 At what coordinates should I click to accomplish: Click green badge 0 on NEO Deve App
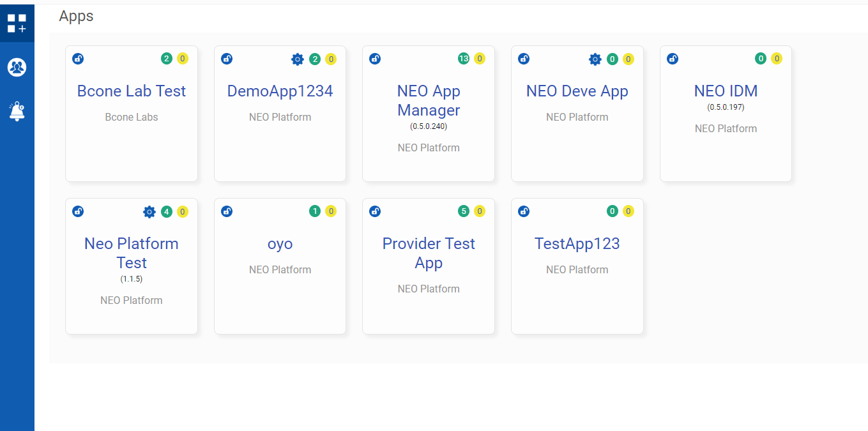613,59
